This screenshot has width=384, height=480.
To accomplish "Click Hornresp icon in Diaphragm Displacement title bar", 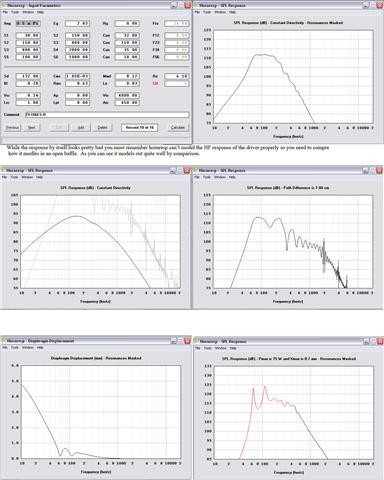I will 4,341.
